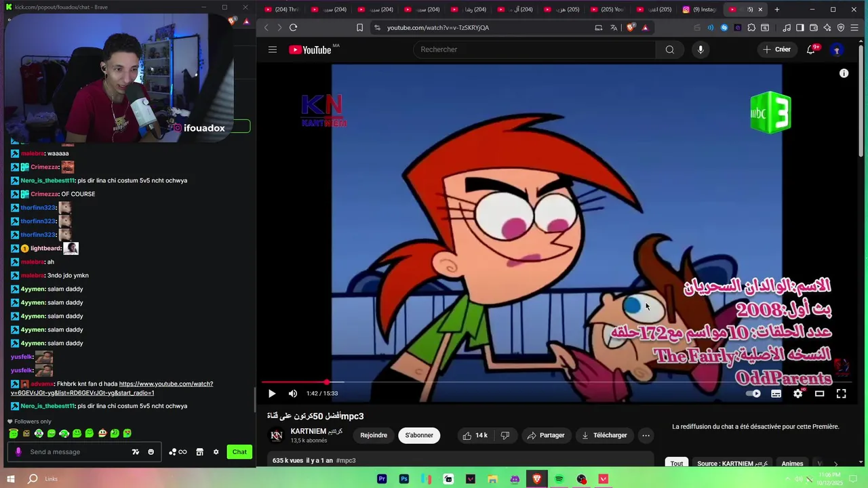Screen dimensions: 868x488
Task: Open the YouTube account avatar menu
Action: point(837,49)
